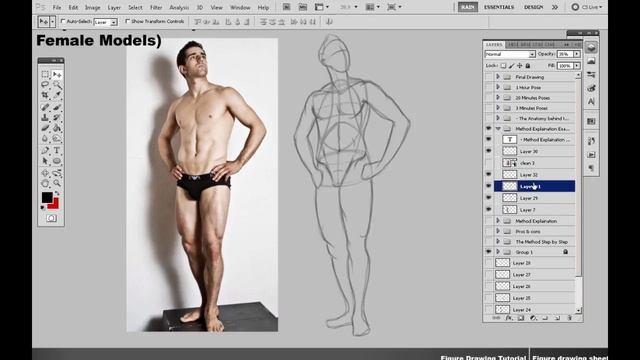Screen dimensions: 640x360
Task: Open the Auto-Select Layer dropdown
Action: [106, 22]
